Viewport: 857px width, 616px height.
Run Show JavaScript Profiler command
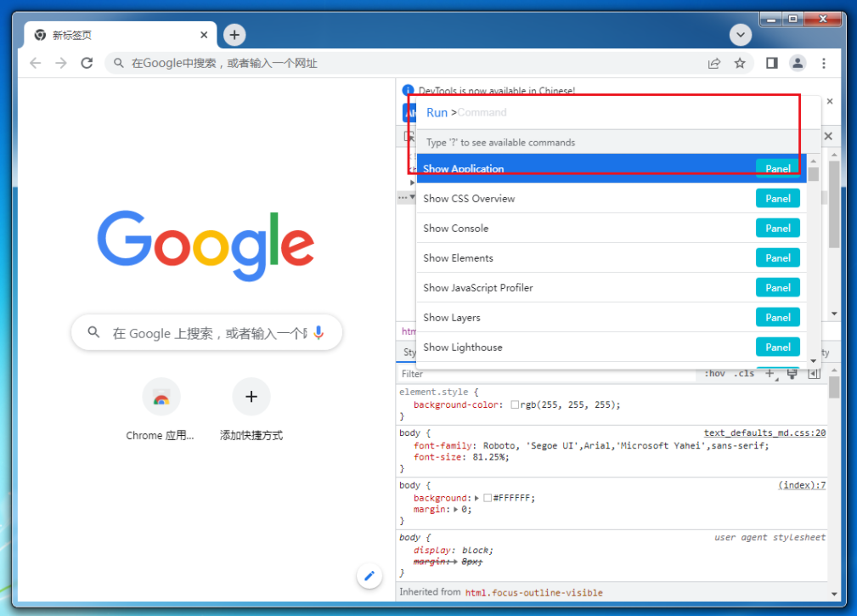[x=611, y=287]
